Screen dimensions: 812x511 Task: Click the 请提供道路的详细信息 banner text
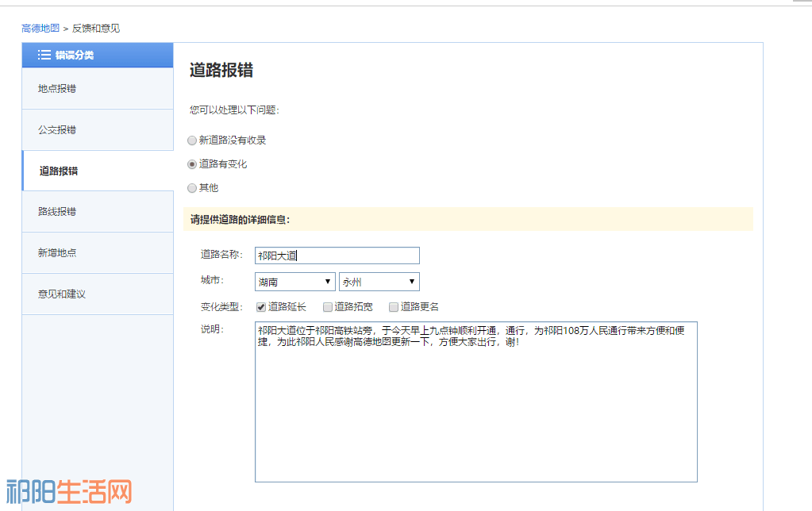(240, 220)
